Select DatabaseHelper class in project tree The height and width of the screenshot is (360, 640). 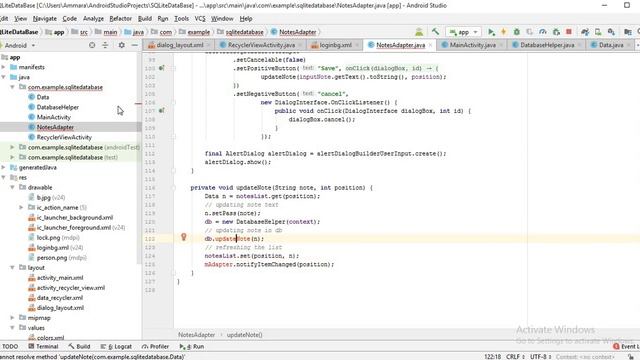58,107
